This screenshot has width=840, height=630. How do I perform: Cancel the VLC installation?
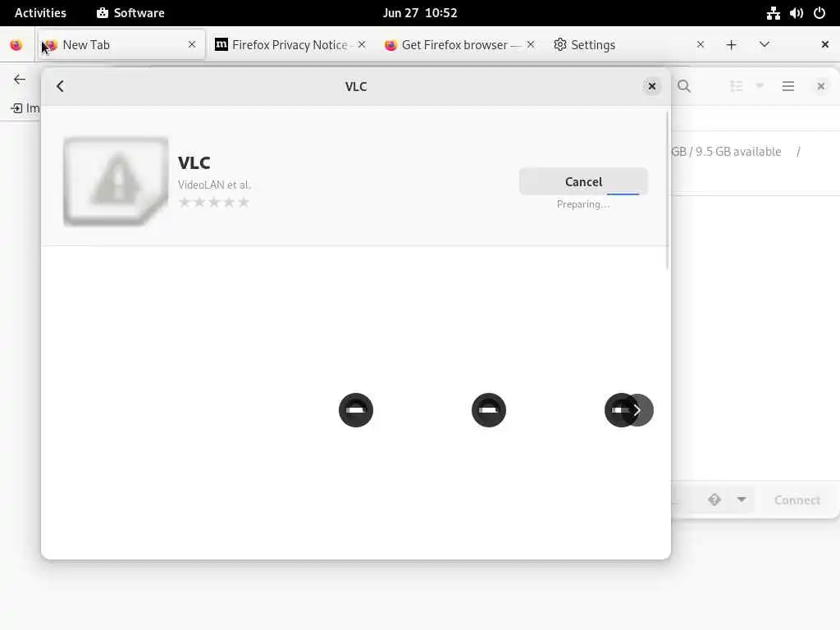tap(583, 181)
